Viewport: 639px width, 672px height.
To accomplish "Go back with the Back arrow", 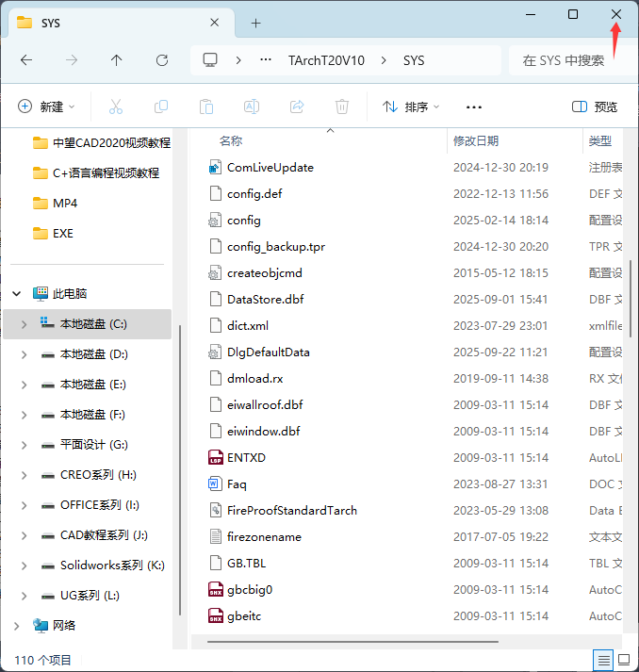I will point(26,60).
